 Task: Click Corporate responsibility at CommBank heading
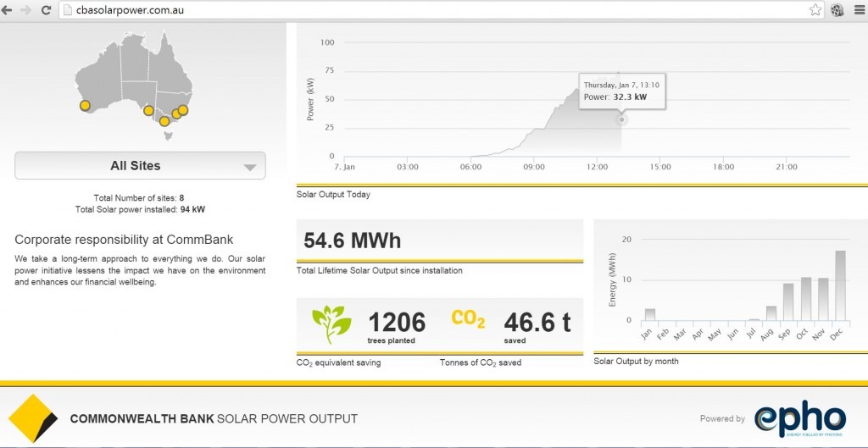pyautogui.click(x=124, y=240)
